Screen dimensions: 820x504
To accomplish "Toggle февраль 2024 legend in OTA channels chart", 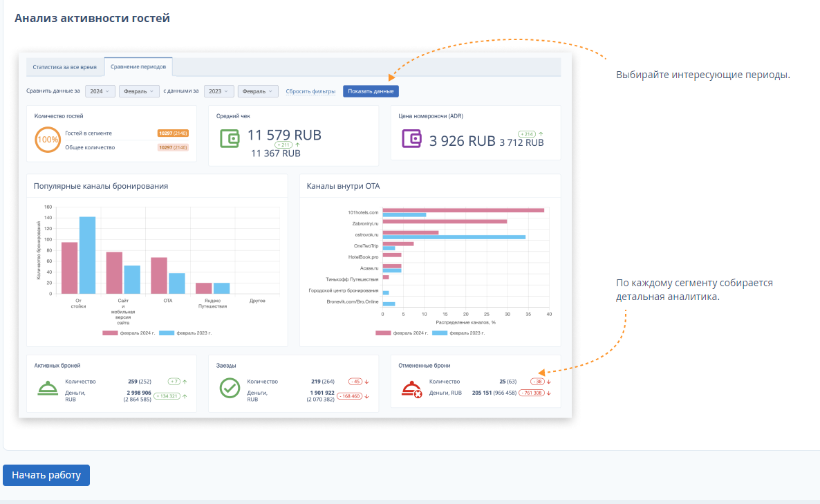I will coord(402,333).
